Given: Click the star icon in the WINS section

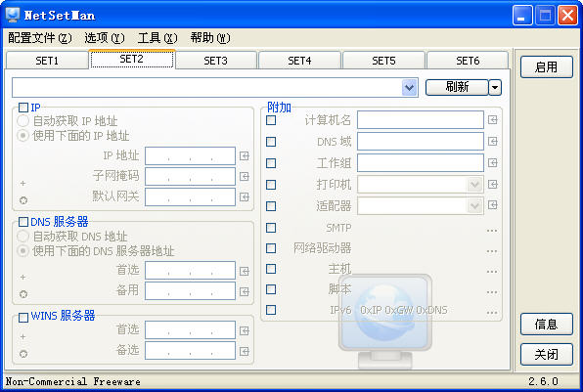Looking at the screenshot, I should (23, 354).
